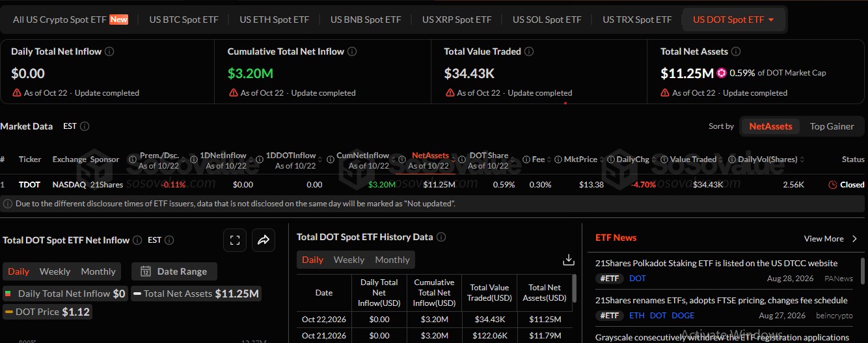Click warning icon under Cumulative Total Net Inflow
Image resolution: width=868 pixels, height=343 pixels.
pos(233,92)
